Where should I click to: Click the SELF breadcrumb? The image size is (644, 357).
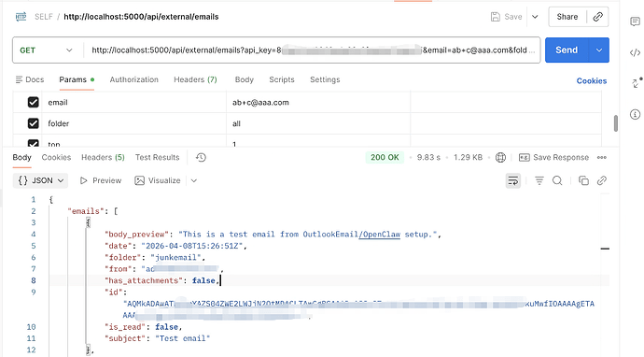[x=44, y=17]
